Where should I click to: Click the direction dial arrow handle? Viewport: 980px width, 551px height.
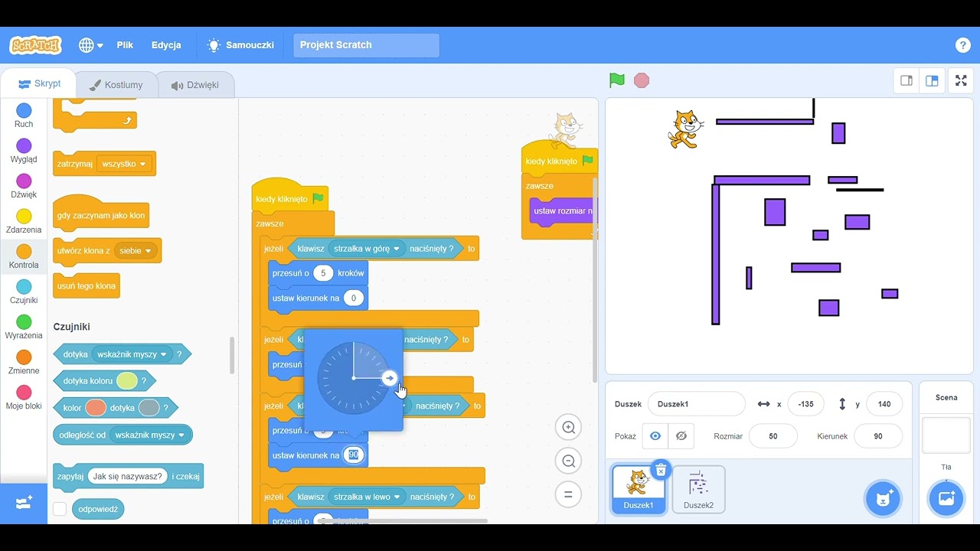pyautogui.click(x=390, y=378)
